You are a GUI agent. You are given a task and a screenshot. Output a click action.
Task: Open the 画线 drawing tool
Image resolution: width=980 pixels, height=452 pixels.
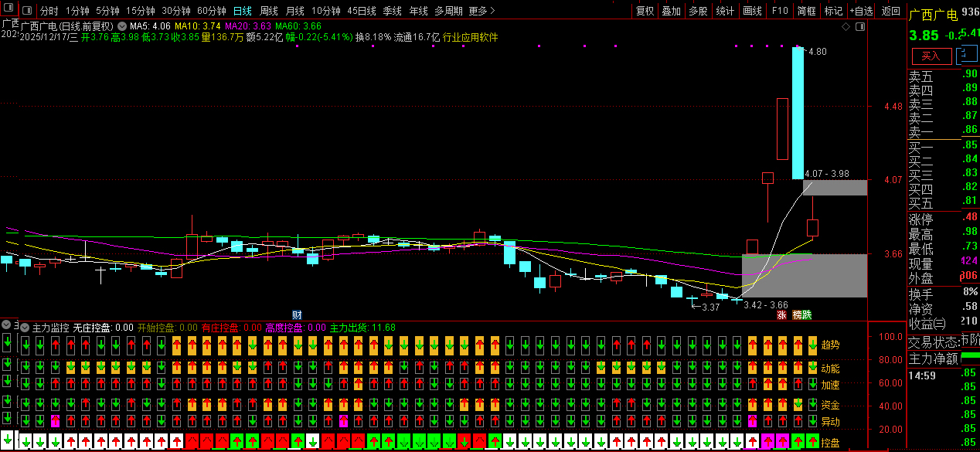752,12
